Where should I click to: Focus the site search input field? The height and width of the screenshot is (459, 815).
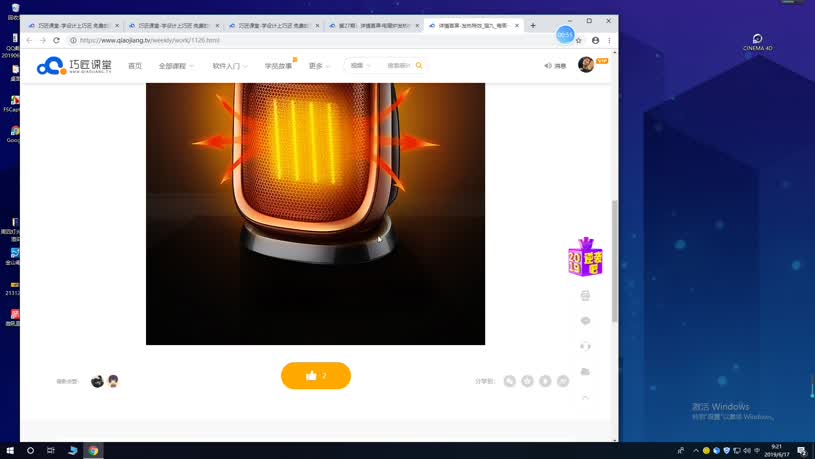(398, 65)
